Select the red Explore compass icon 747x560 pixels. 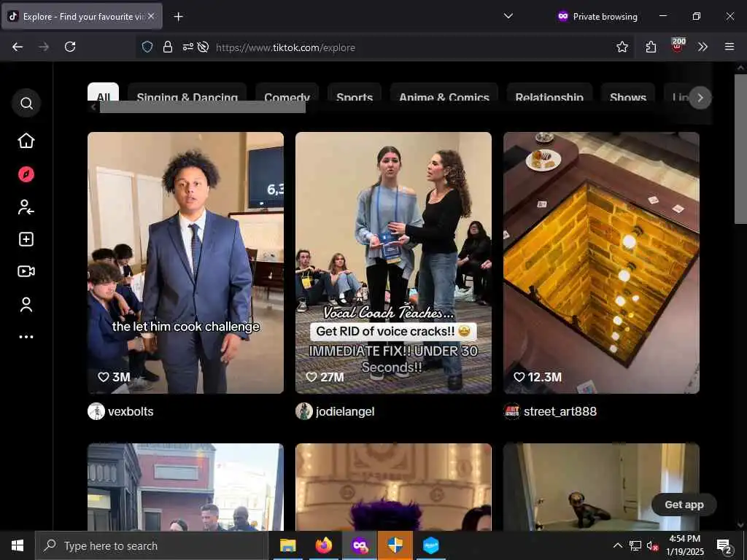coord(26,174)
